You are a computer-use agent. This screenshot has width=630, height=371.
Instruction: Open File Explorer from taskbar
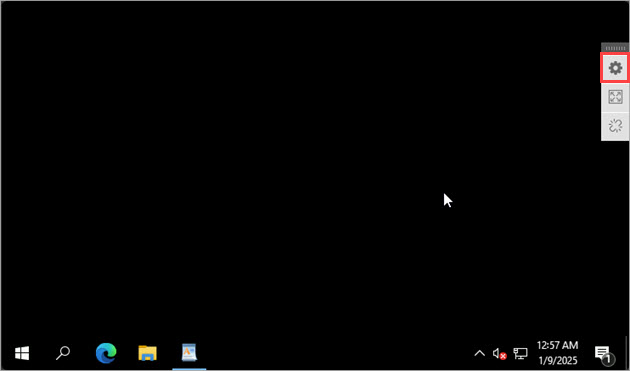click(x=147, y=353)
